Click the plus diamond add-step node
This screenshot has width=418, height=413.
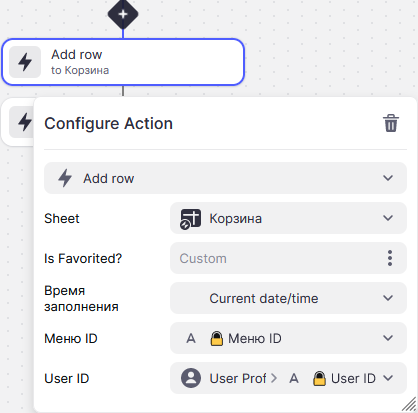(123, 14)
